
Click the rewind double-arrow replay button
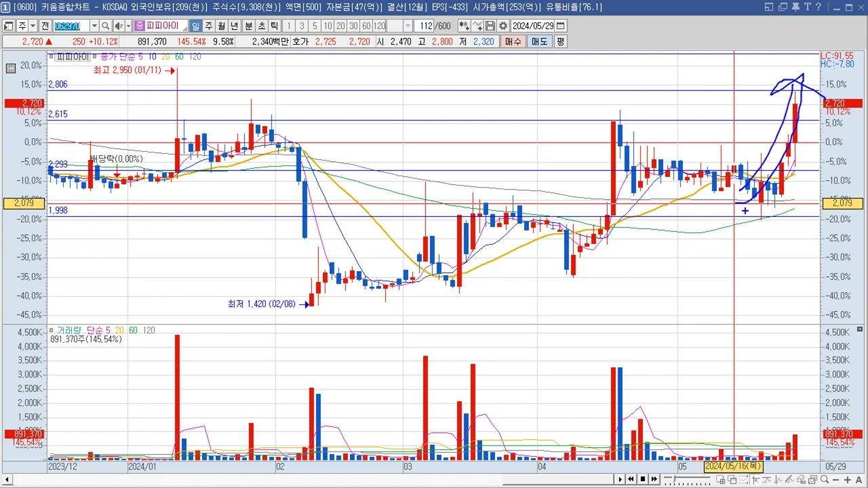coord(631,480)
